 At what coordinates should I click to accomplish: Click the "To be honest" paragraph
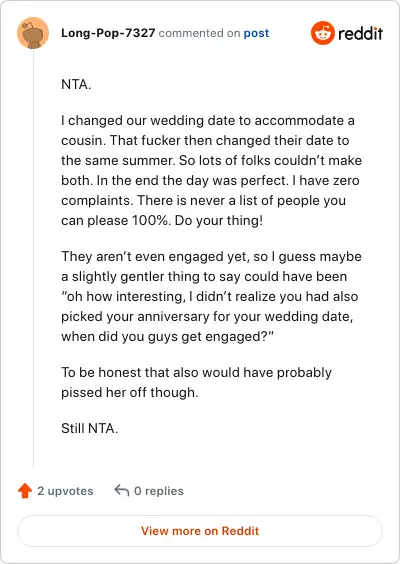point(196,382)
